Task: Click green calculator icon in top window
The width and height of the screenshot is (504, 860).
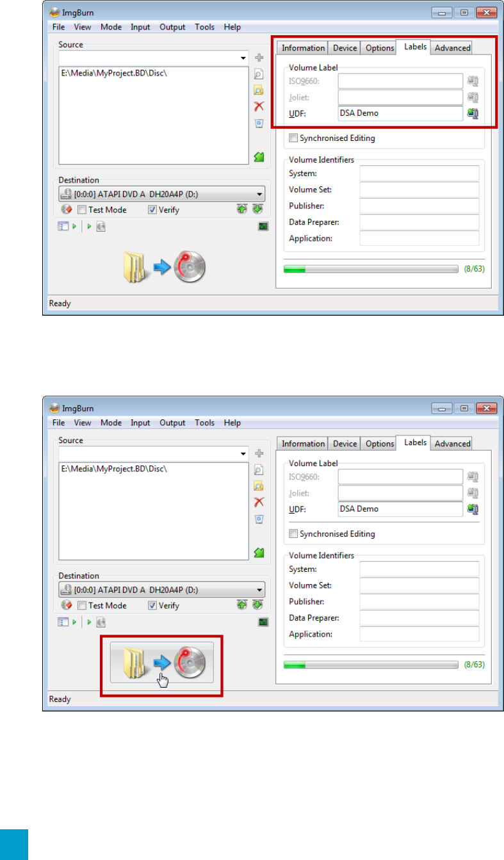Action: pyautogui.click(x=259, y=156)
